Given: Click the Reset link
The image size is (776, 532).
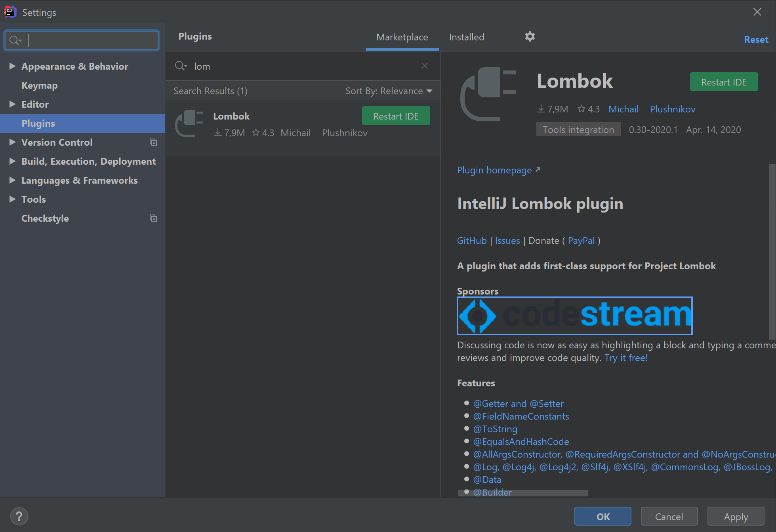Looking at the screenshot, I should click(756, 40).
